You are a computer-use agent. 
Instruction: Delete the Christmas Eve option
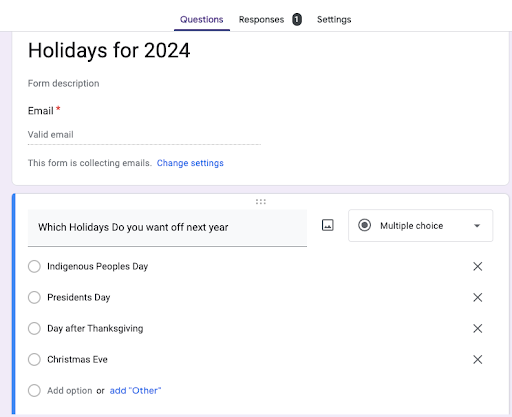pos(478,359)
